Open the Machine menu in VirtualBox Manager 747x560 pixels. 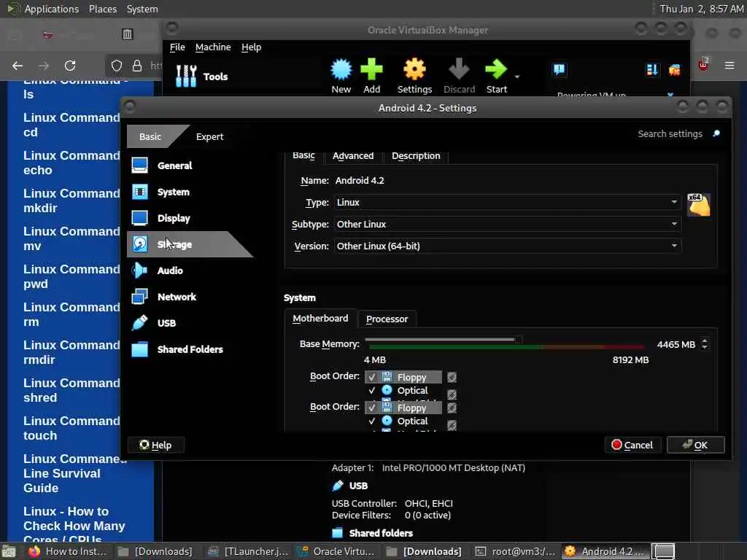pyautogui.click(x=213, y=47)
